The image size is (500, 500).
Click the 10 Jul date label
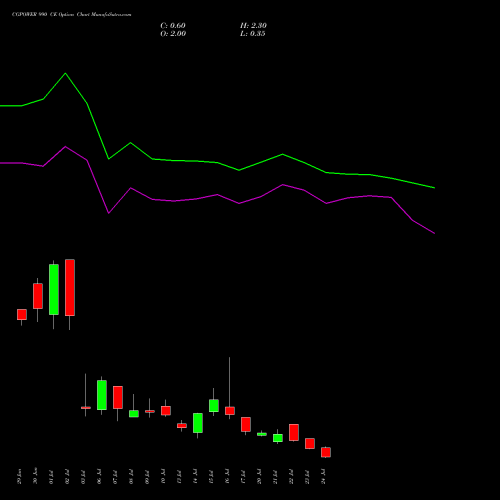point(163,476)
